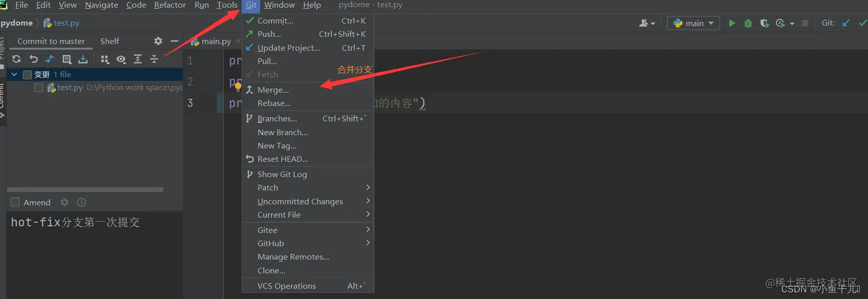Viewport: 868px width, 299px height.
Task: Expand the Uncommitted Changes submenu
Action: click(x=308, y=201)
